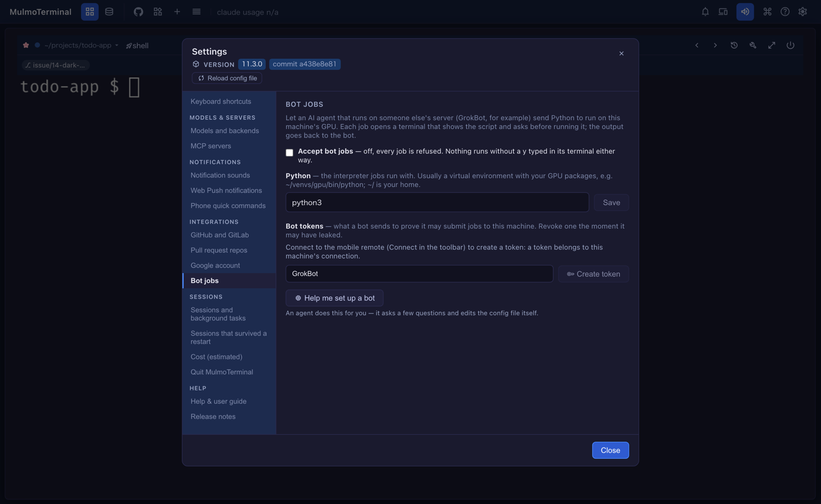Click the connect devices icon in toolbar
This screenshot has width=821, height=504.
pyautogui.click(x=723, y=12)
